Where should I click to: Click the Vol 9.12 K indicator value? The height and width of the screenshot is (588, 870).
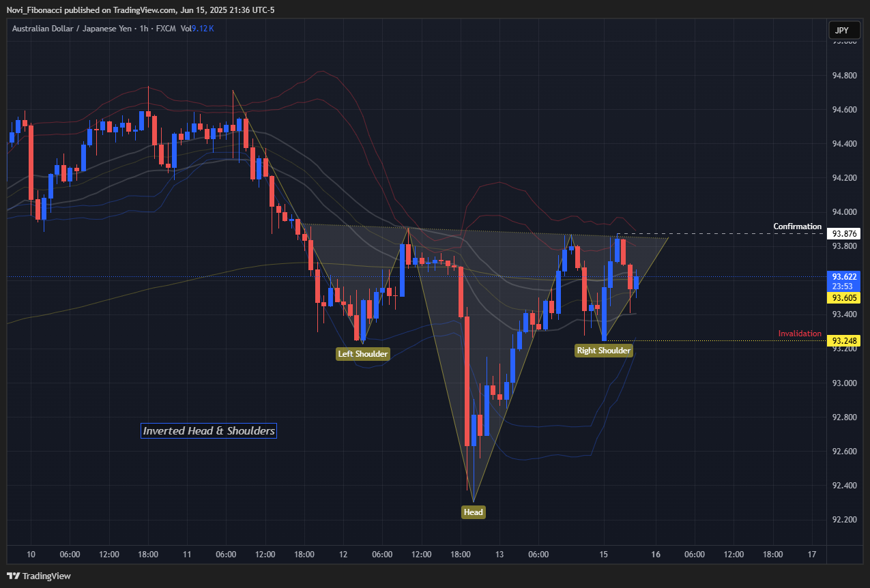click(x=197, y=28)
